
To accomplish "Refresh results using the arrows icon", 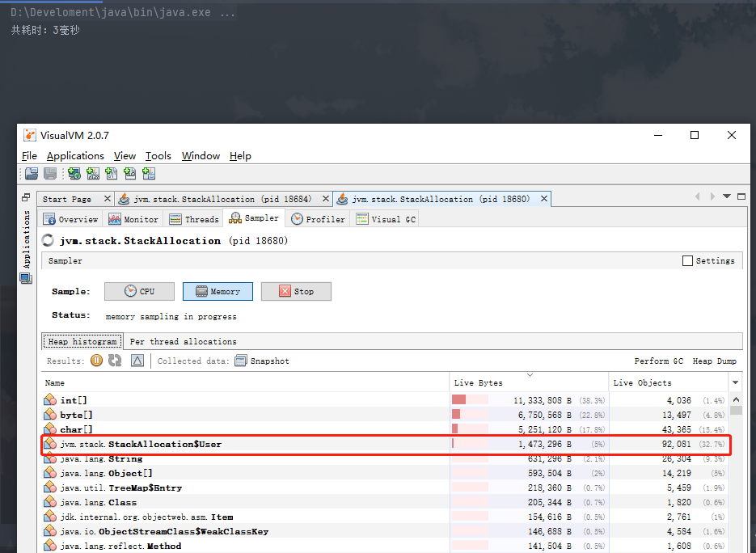I will (115, 360).
